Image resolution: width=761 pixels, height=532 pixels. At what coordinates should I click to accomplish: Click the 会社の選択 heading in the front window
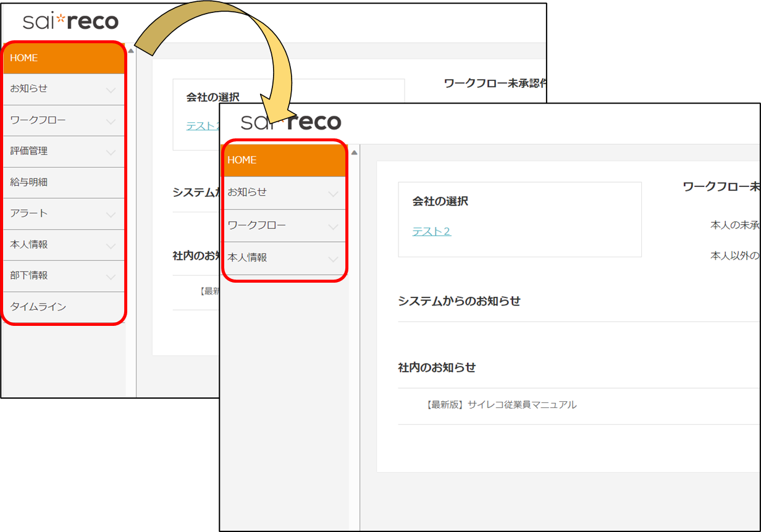[x=440, y=201]
